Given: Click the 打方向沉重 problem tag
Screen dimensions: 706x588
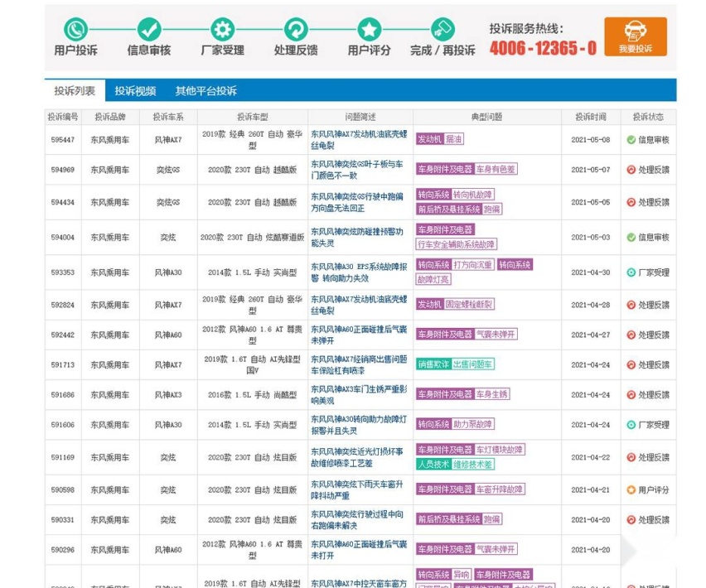Looking at the screenshot, I should coord(473,264).
